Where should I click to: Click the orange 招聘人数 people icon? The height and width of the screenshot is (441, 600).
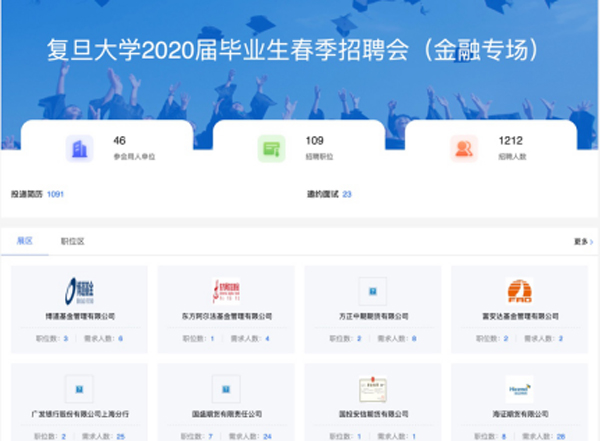click(463, 149)
